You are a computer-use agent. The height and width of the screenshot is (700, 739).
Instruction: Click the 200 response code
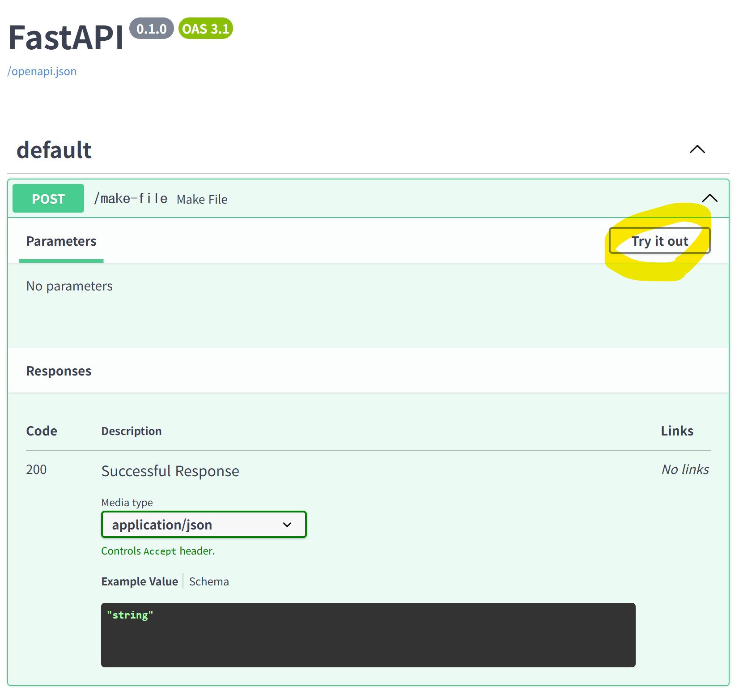tap(36, 470)
